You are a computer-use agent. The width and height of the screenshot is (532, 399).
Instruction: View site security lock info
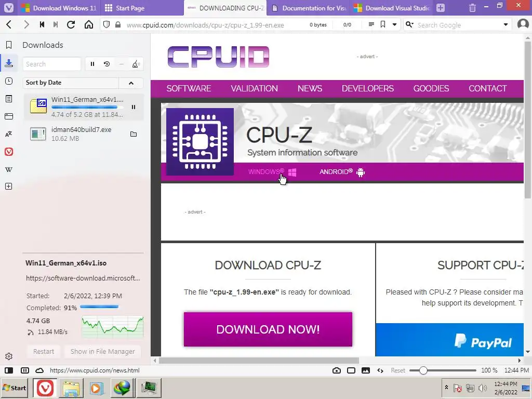[x=118, y=25]
